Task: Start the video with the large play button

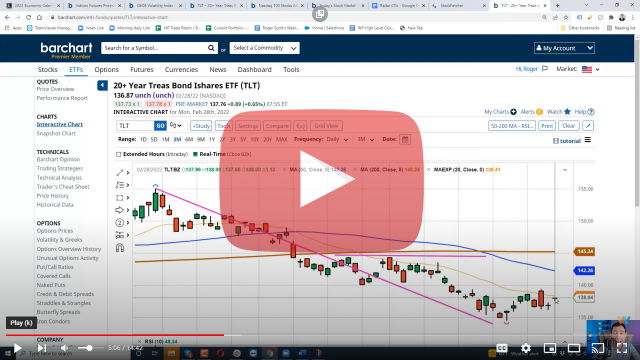Action: [321, 180]
